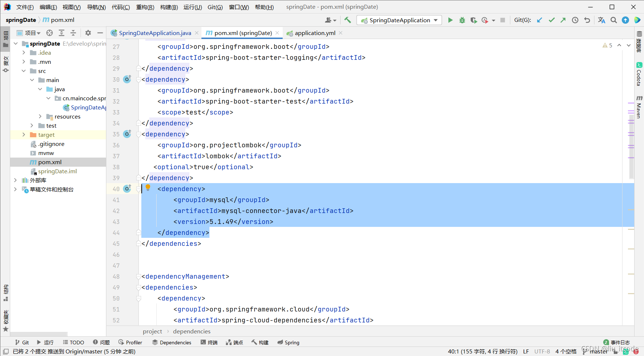Click 'dependencies' breadcrumb in editor footer
The image size is (644, 356).
192,331
